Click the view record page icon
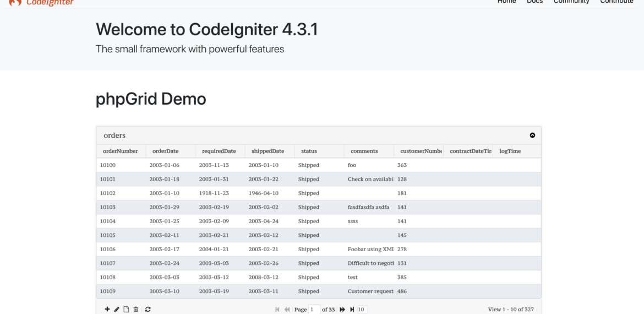This screenshot has width=644, height=314. click(x=127, y=309)
